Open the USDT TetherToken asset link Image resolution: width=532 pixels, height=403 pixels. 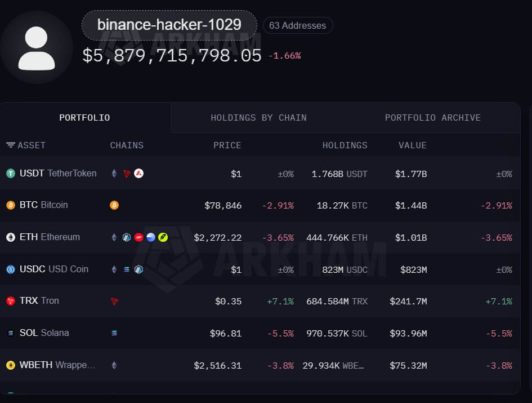[x=58, y=173]
